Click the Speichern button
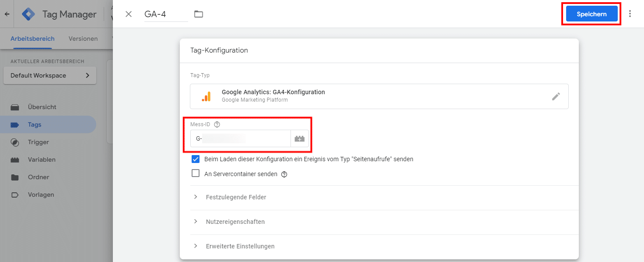 pos(591,14)
